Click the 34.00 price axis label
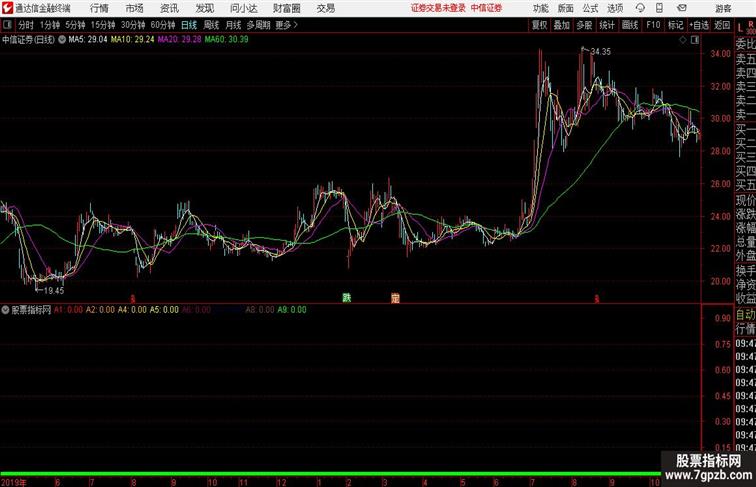 pos(720,54)
